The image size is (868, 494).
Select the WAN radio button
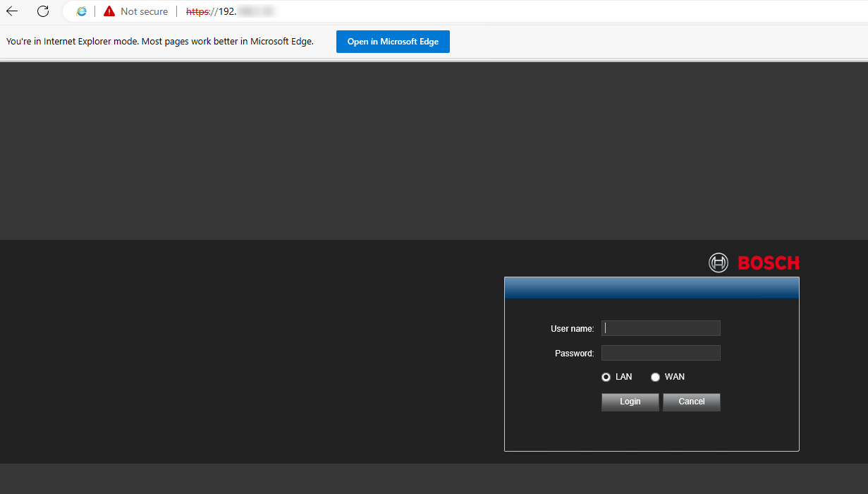click(x=655, y=378)
